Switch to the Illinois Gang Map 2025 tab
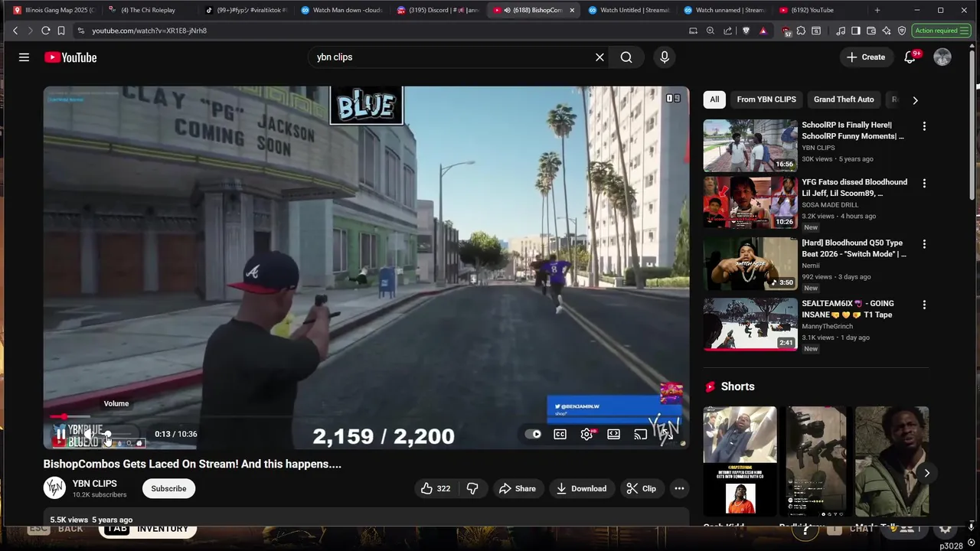Image resolution: width=980 pixels, height=551 pixels. point(54,10)
